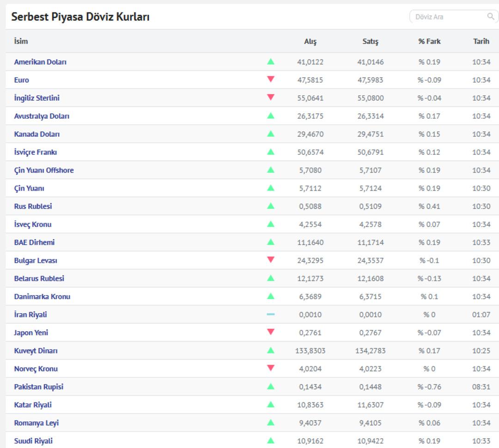Click up arrow in BAE Dirhemi row

tap(270, 242)
